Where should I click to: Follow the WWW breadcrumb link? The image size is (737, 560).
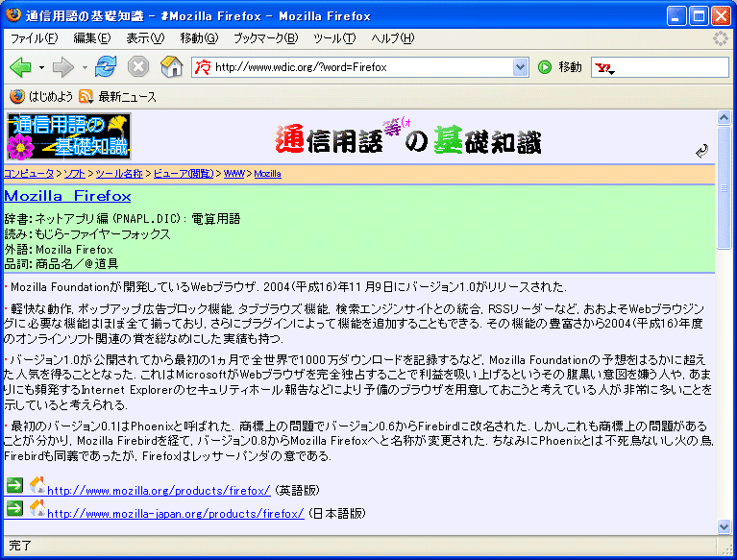click(234, 173)
